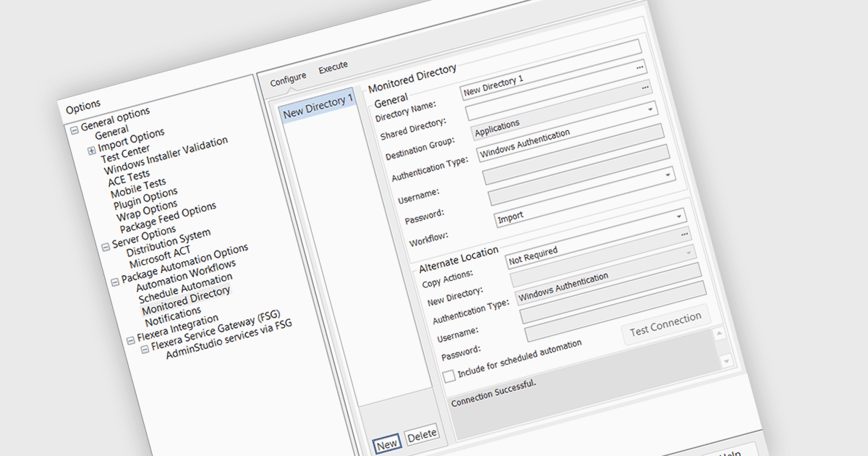This screenshot has width=868, height=456.
Task: Click the Monitored Directory heading
Action: [412, 79]
